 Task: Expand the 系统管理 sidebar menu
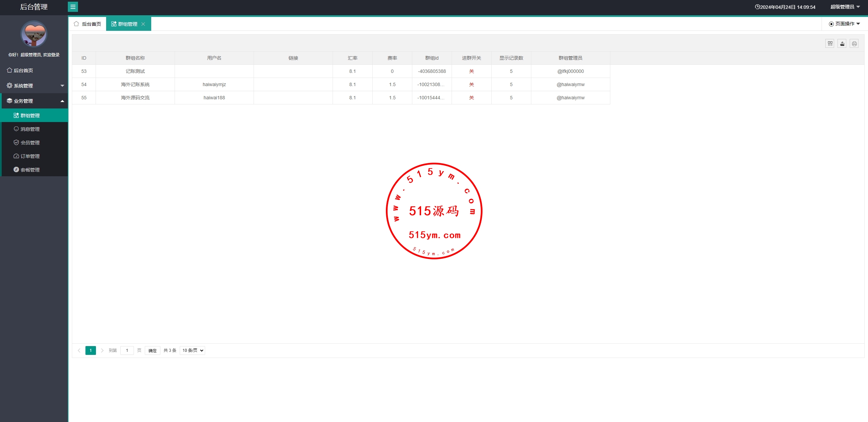[34, 86]
